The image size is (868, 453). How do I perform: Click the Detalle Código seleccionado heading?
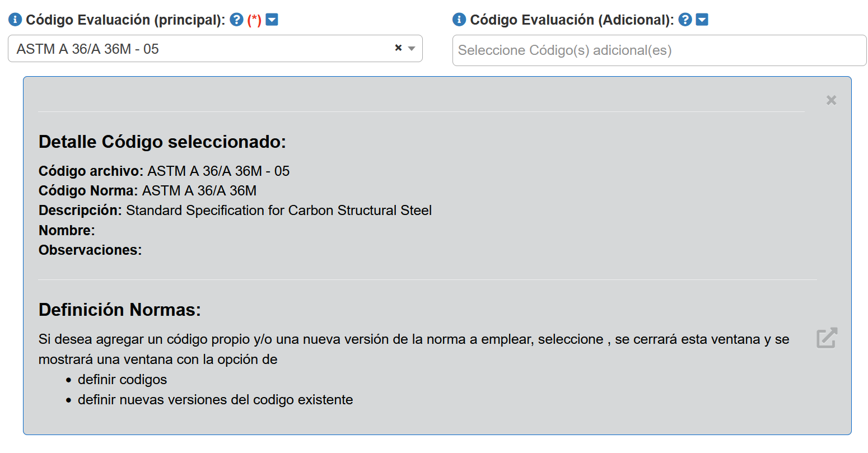click(x=162, y=142)
